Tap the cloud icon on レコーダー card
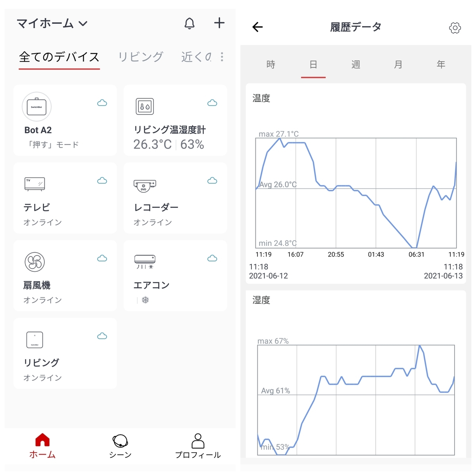 point(212,181)
